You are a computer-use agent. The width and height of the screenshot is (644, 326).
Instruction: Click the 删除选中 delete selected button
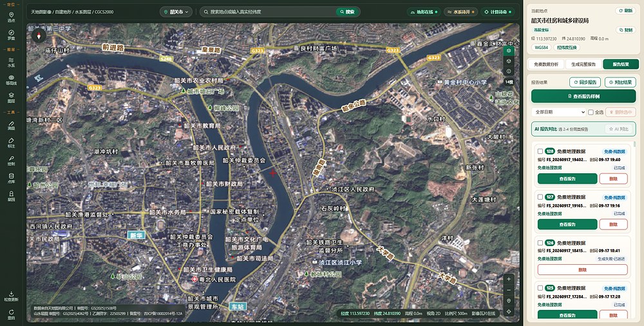tap(621, 112)
